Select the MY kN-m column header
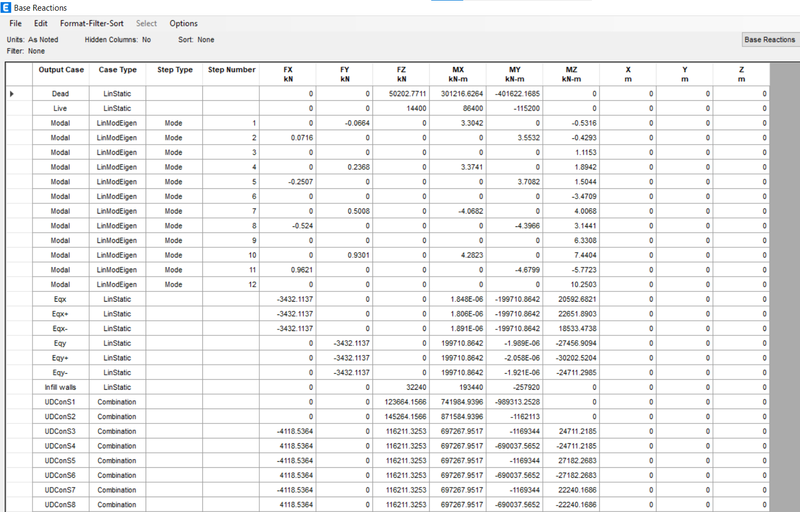The height and width of the screenshot is (512, 800). pyautogui.click(x=514, y=74)
